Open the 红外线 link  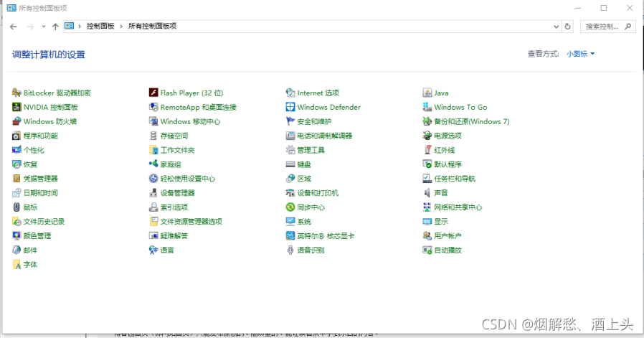[445, 150]
